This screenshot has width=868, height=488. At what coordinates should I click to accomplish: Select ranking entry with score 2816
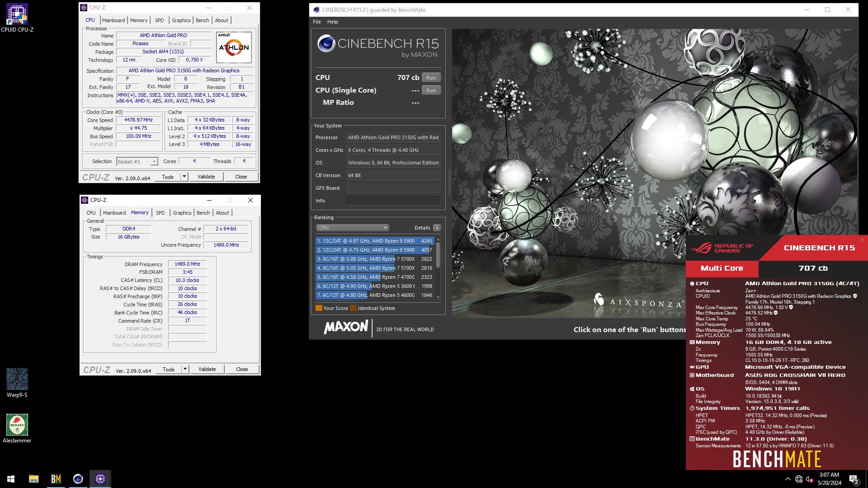[375, 268]
